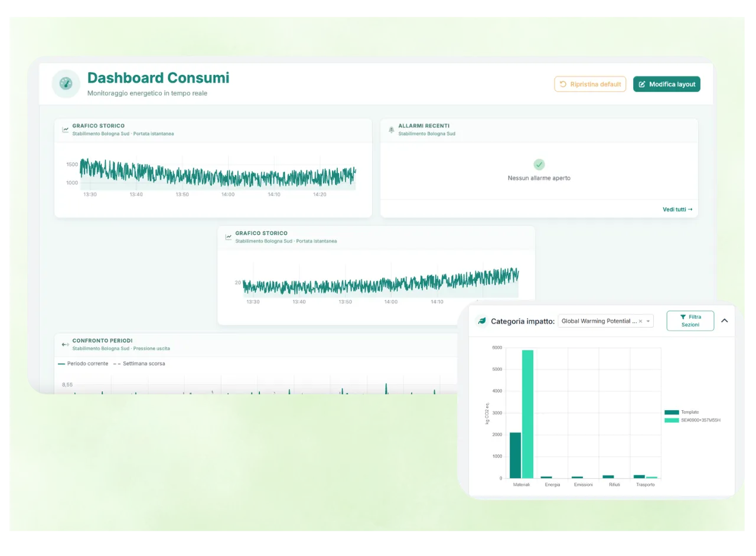Click the bell icon in Allarmi Recenti
The height and width of the screenshot is (556, 756).
391,129
